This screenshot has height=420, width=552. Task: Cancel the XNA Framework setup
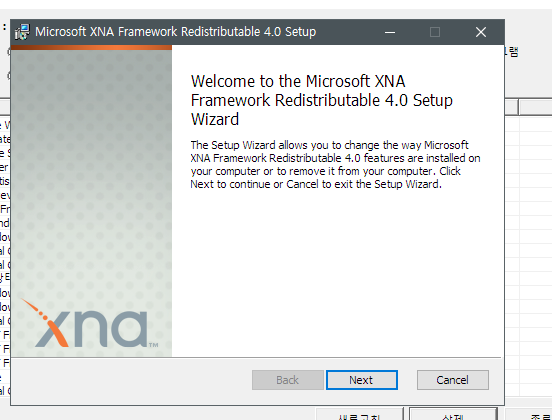453,380
